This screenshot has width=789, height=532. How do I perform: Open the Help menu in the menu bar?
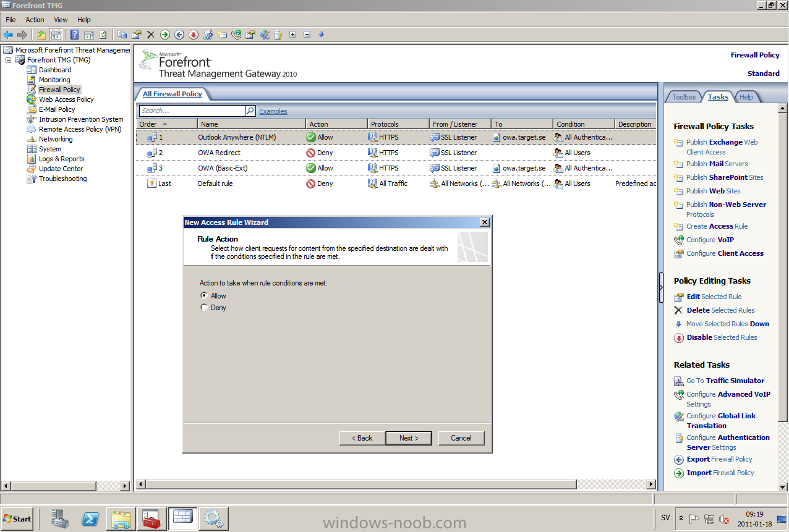(84, 20)
